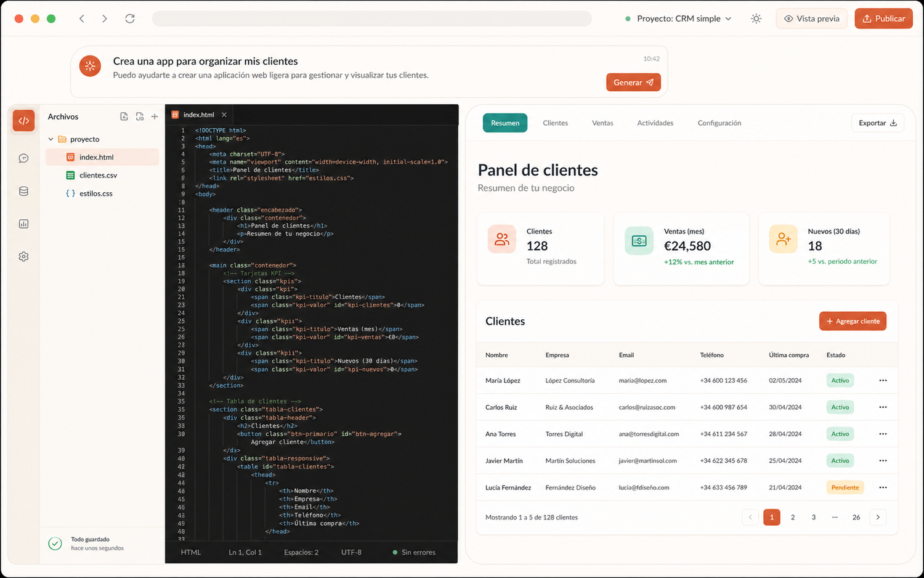Open row options for María López
This screenshot has width=924, height=578.
[883, 380]
